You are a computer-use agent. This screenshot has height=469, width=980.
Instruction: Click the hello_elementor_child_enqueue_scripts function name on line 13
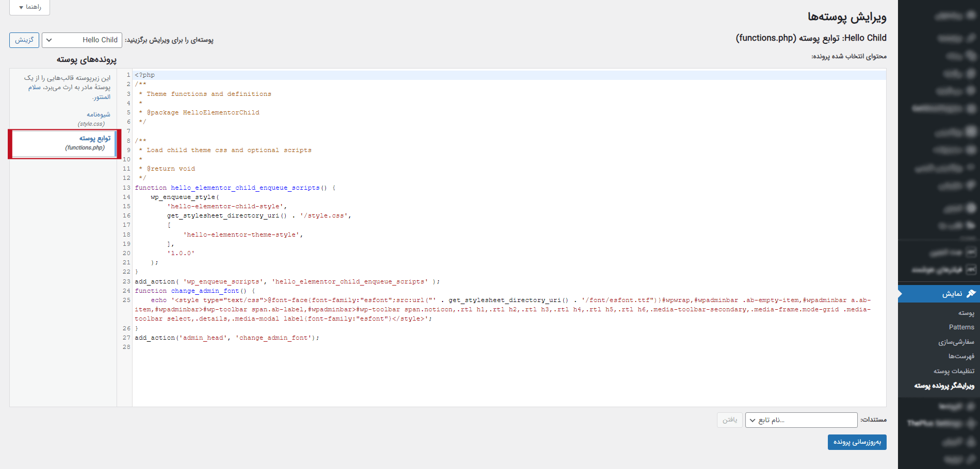pos(245,188)
